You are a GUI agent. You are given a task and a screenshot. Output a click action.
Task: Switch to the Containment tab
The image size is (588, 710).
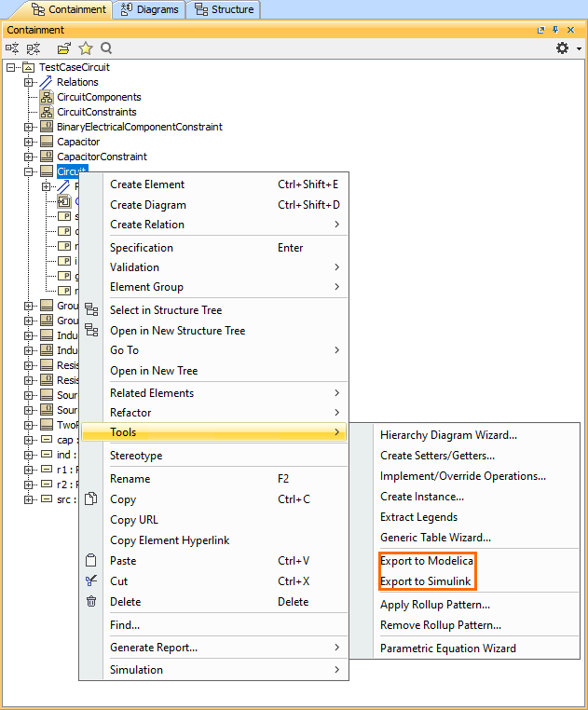68,9
